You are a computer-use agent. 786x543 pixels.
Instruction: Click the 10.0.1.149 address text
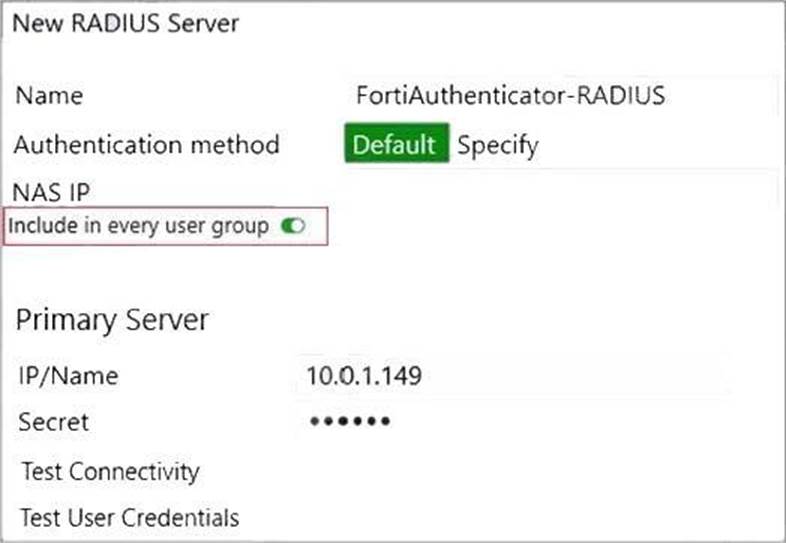click(x=364, y=377)
